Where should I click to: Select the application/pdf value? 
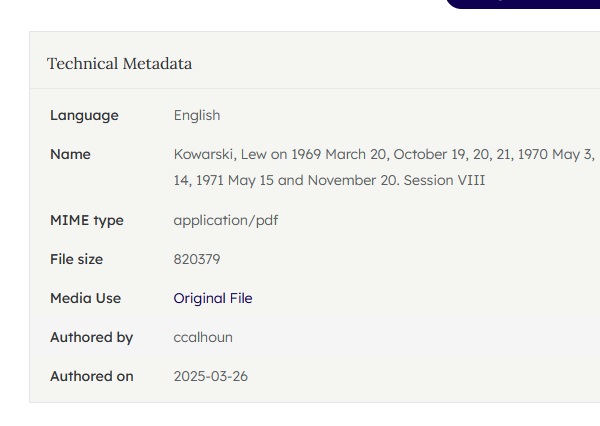226,220
